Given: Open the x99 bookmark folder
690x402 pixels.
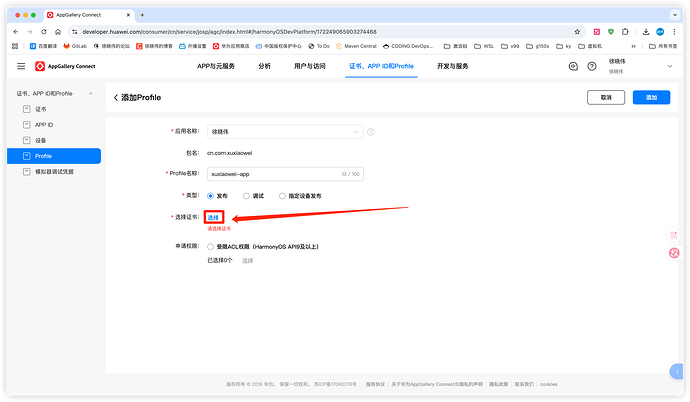Looking at the screenshot, I should pos(510,46).
